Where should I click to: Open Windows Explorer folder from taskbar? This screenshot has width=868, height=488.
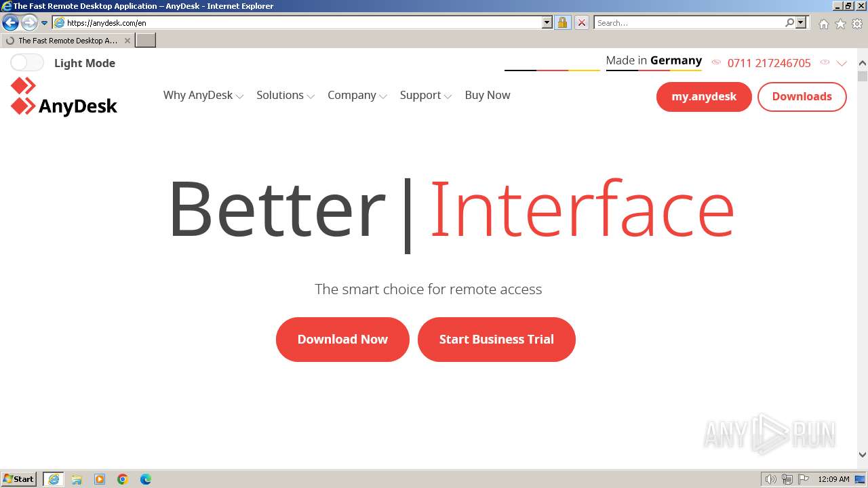[x=77, y=479]
